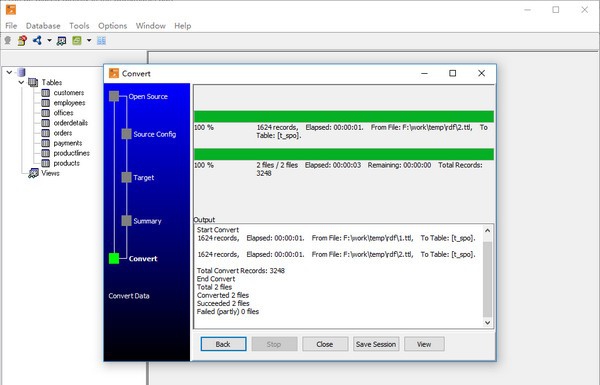Click the green square toolbar icon
Image resolution: width=600 pixels, height=385 pixels.
77,40
